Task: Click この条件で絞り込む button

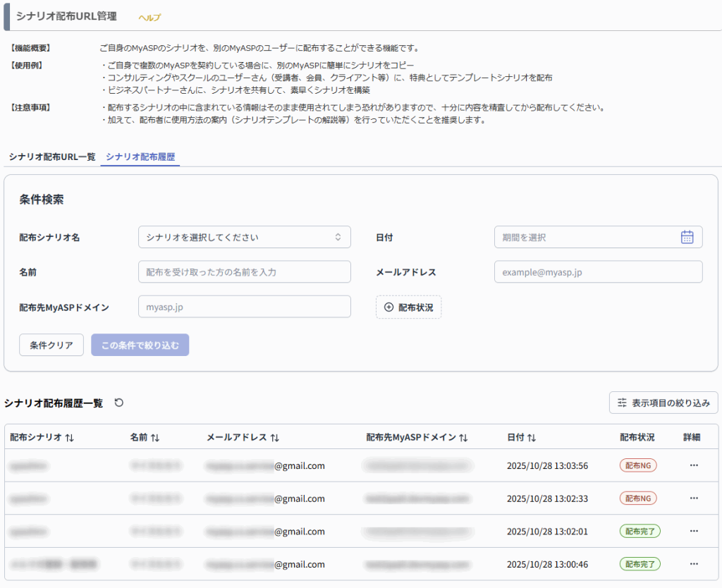Action: point(140,345)
